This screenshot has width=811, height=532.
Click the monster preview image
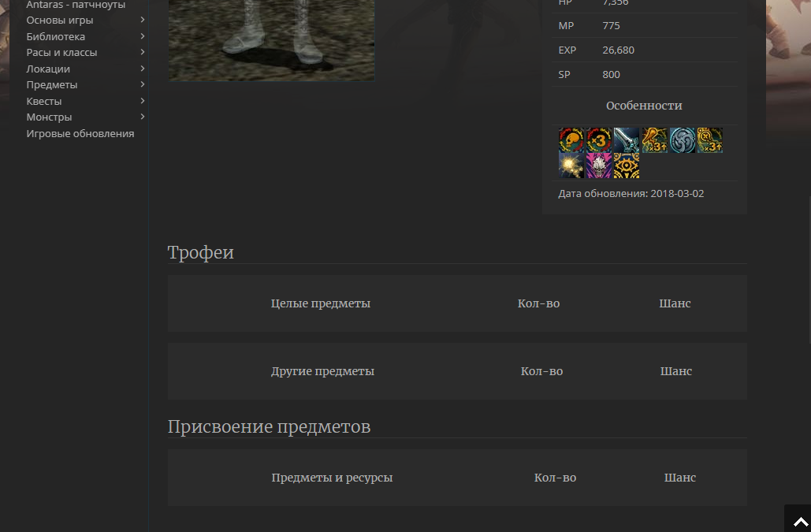coord(271,39)
